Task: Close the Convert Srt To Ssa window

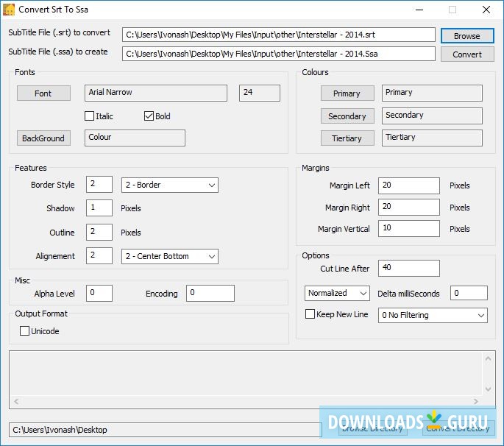Action: point(486,10)
